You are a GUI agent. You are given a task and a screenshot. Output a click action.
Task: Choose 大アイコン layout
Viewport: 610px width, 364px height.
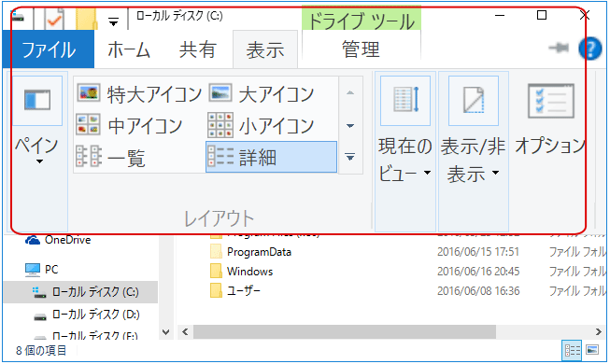pos(262,94)
